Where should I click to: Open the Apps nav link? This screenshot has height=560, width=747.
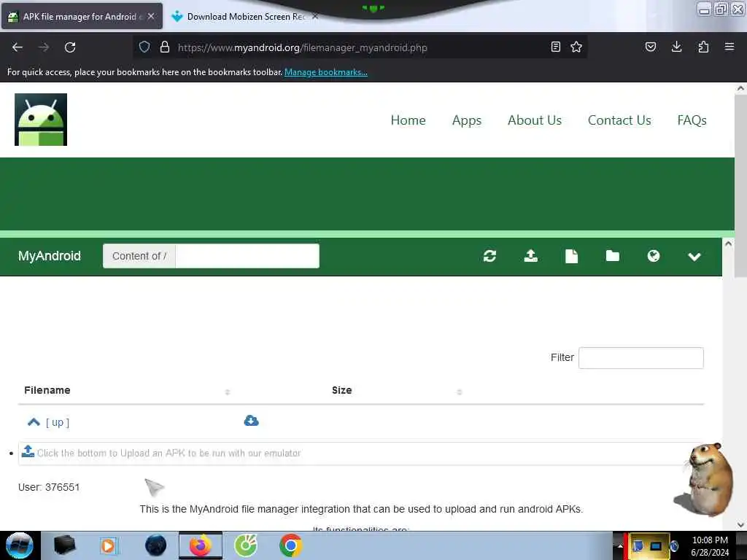click(467, 120)
